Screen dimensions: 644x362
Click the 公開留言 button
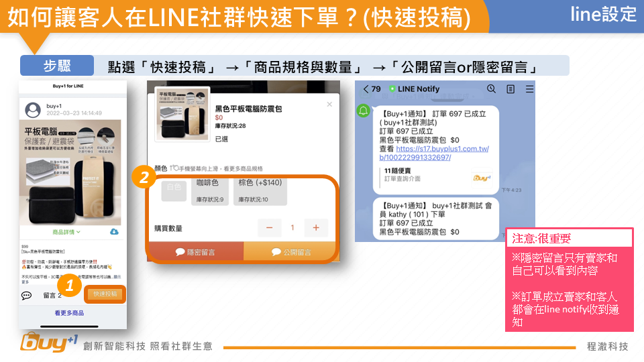(291, 252)
